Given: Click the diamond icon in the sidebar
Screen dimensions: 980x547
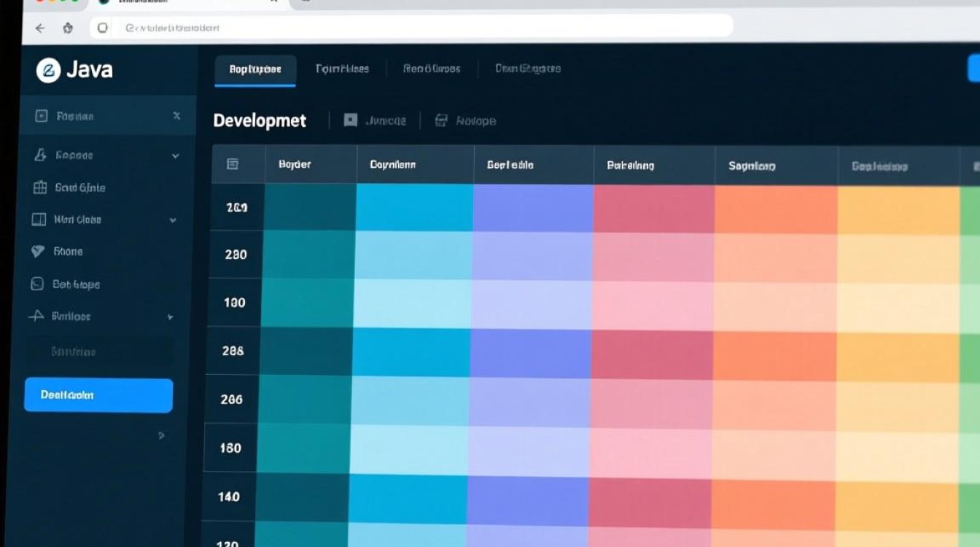Looking at the screenshot, I should (38, 252).
